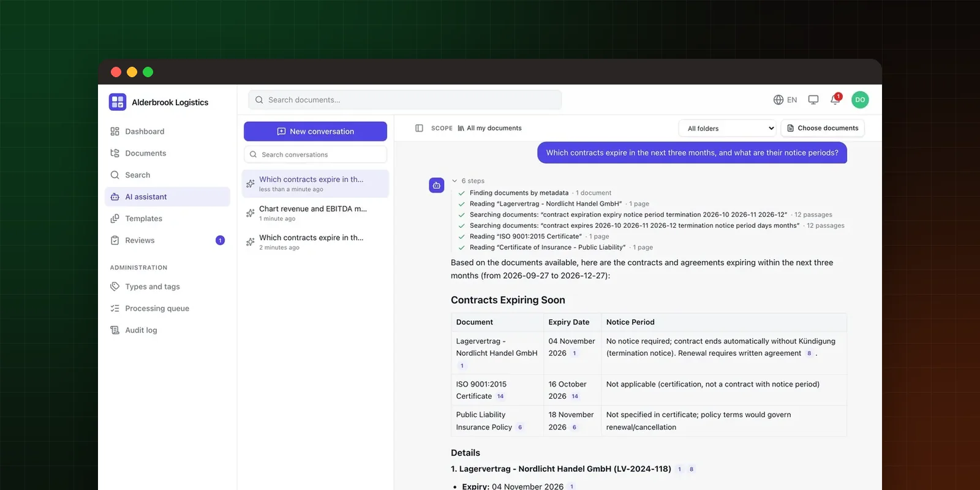Click the Contracts Expiring Soon heading
The width and height of the screenshot is (980, 490).
point(508,300)
